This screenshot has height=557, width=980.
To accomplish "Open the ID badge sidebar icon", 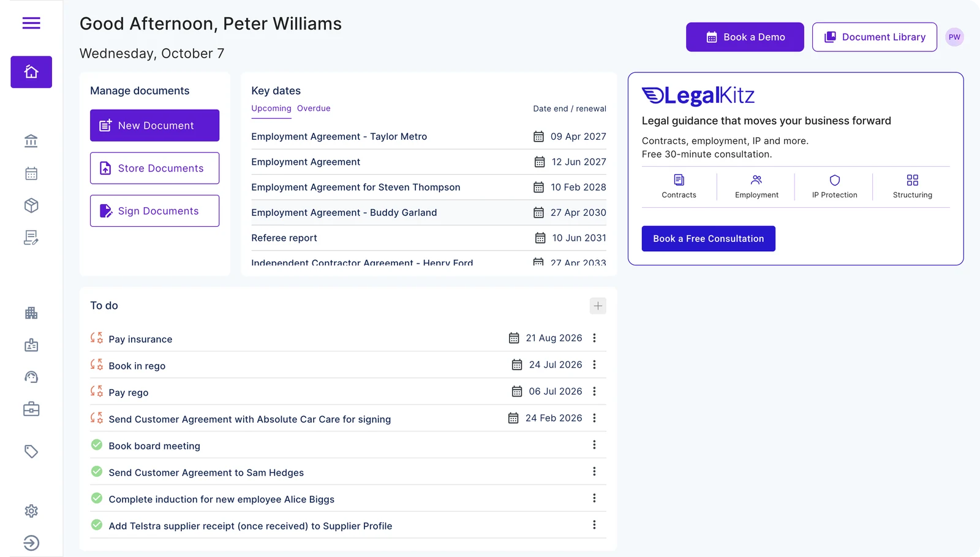I will pos(31,345).
